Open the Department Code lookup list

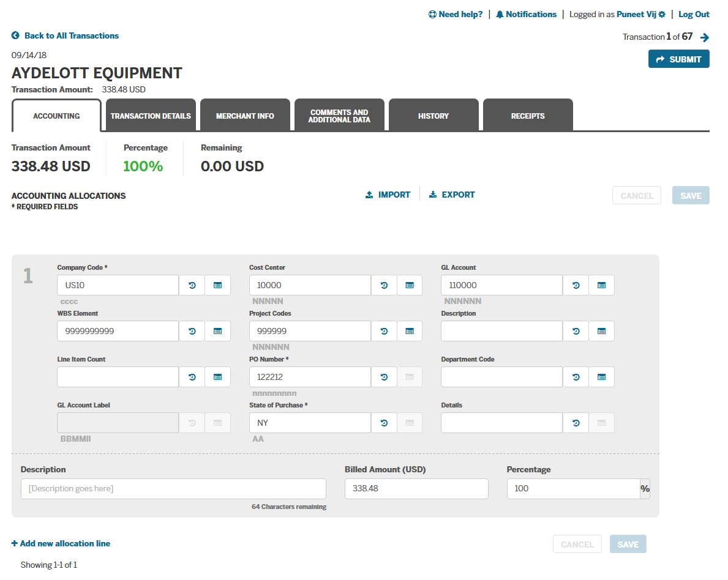pos(602,377)
